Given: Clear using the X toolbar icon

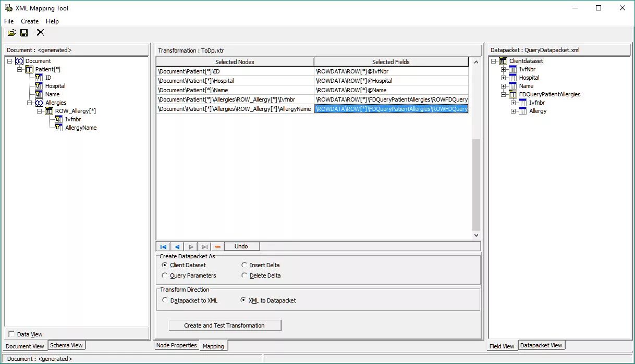Looking at the screenshot, I should tap(40, 33).
